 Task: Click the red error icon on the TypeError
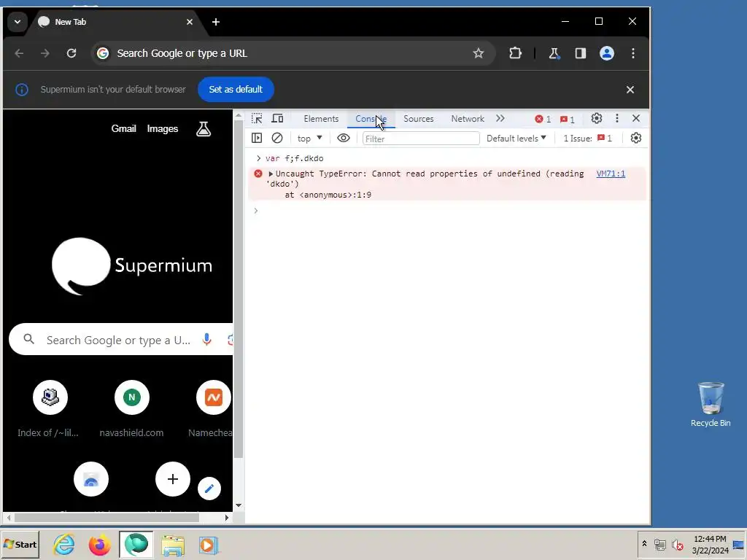point(258,174)
